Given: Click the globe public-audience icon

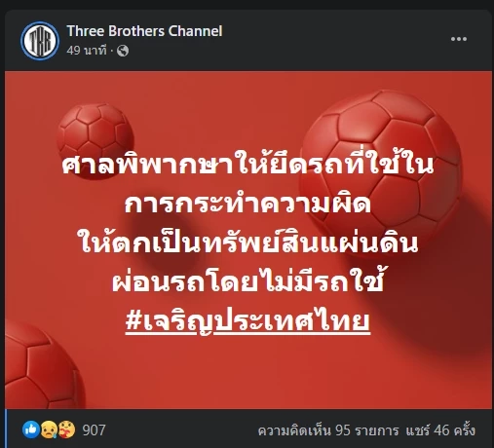Looking at the screenshot, I should coord(123,51).
